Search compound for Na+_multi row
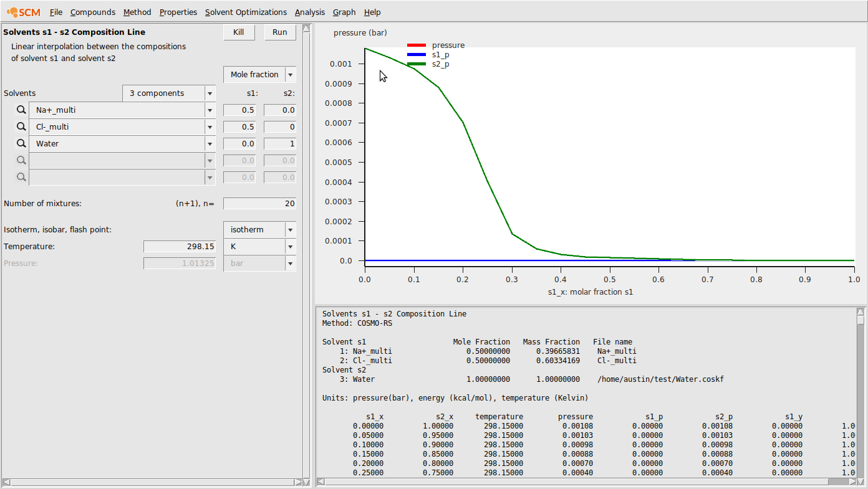868x489 pixels. point(21,110)
